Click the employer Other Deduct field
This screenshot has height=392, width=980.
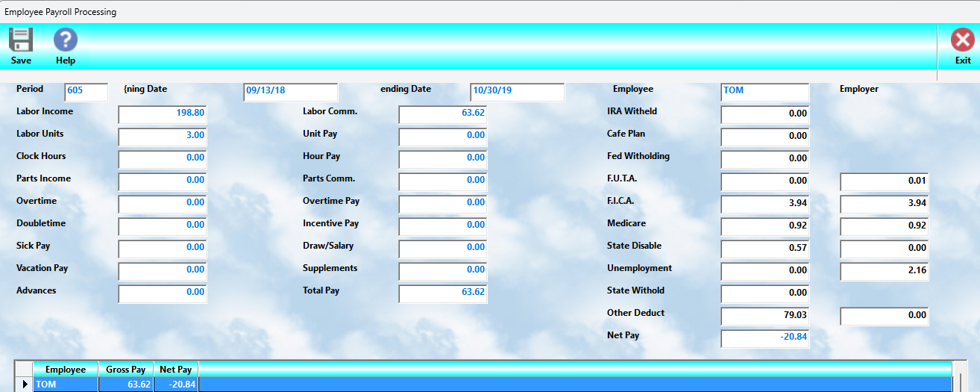885,317
